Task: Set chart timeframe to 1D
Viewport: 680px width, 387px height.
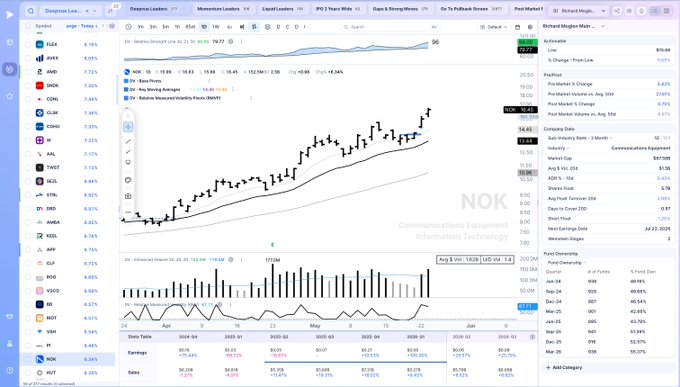Action: 203,27
